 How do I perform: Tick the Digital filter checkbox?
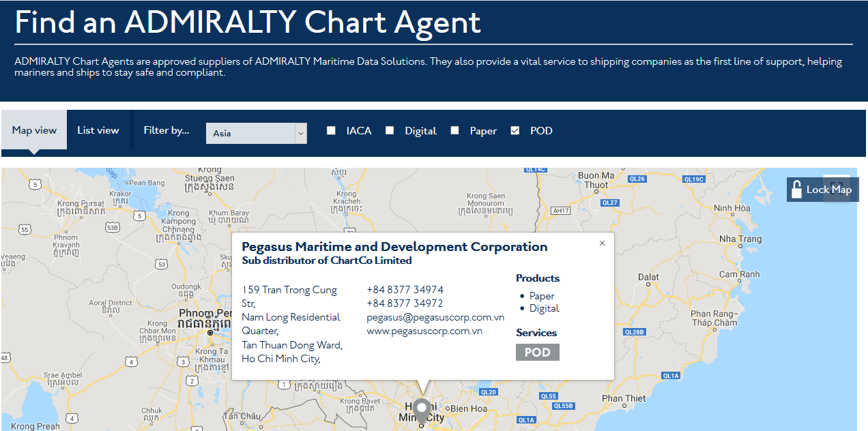point(390,130)
